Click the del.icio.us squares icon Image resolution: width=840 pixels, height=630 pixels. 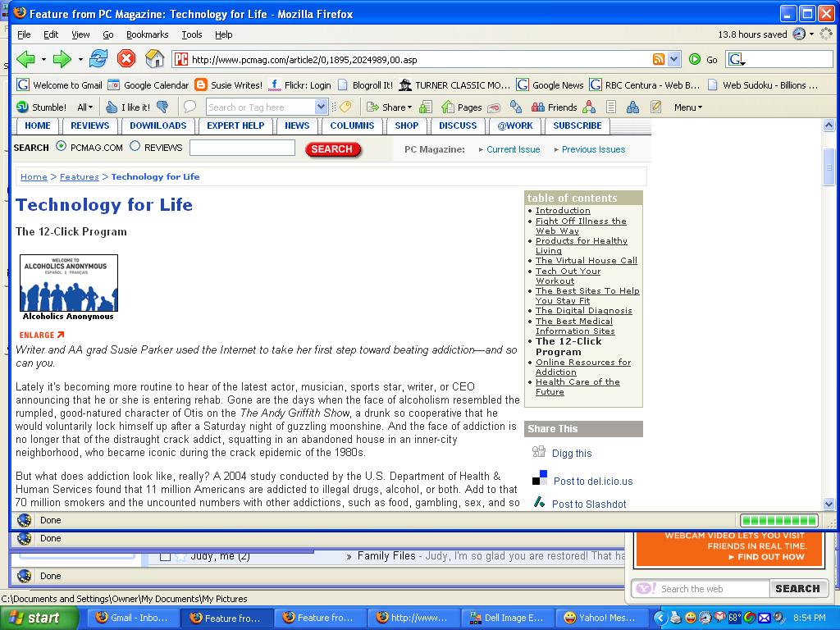tap(540, 478)
